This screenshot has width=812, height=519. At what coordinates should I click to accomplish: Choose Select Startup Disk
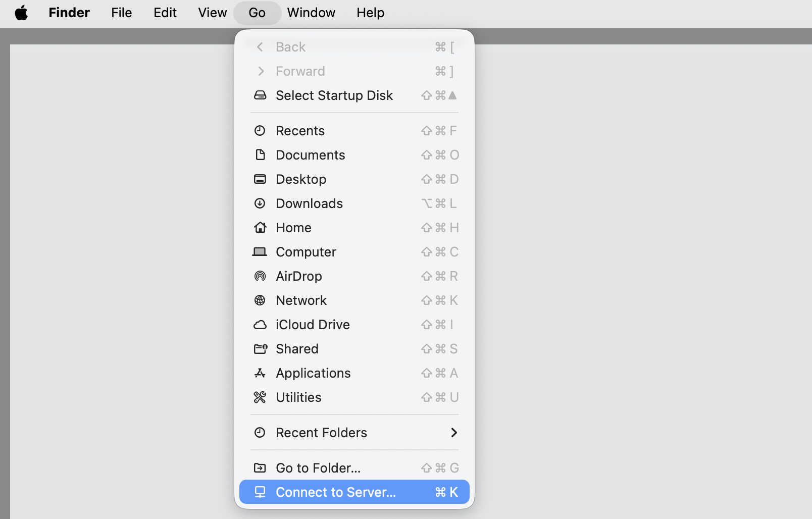[x=354, y=95]
